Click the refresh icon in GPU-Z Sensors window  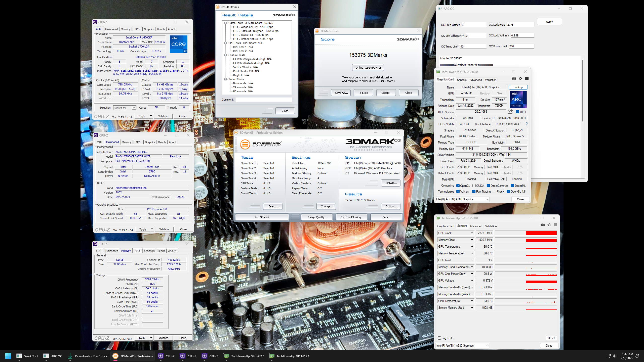[x=549, y=225]
